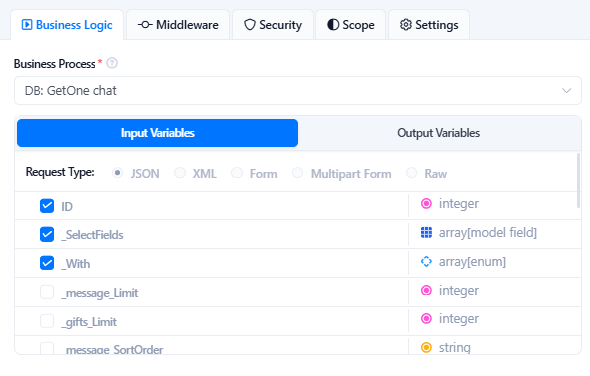
Task: Click the shield icon on Security tab
Action: pos(250,25)
